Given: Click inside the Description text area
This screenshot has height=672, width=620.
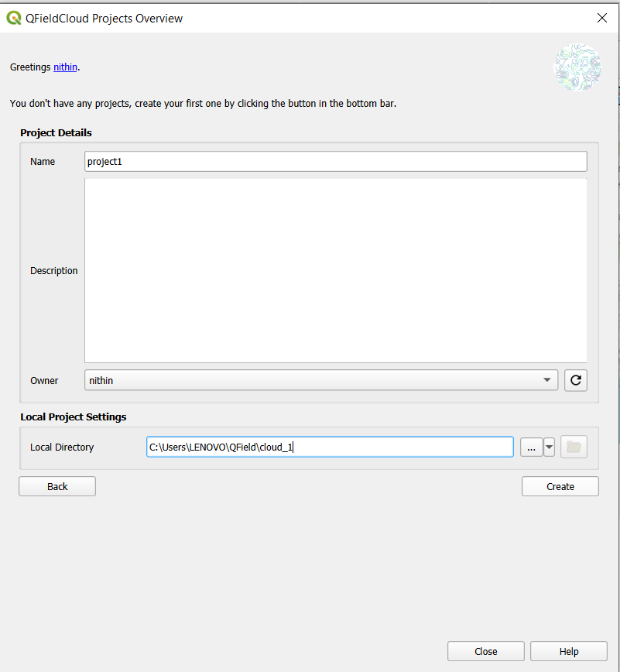Looking at the screenshot, I should 335,270.
